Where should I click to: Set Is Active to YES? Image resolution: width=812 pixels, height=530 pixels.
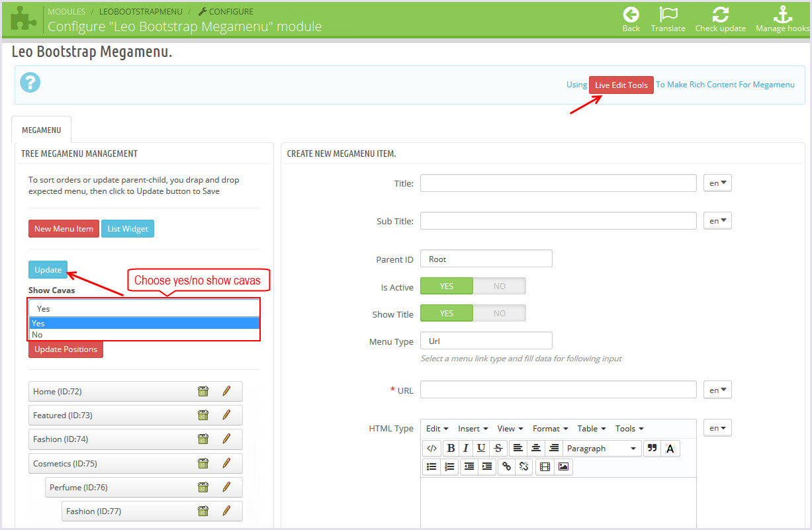(447, 286)
